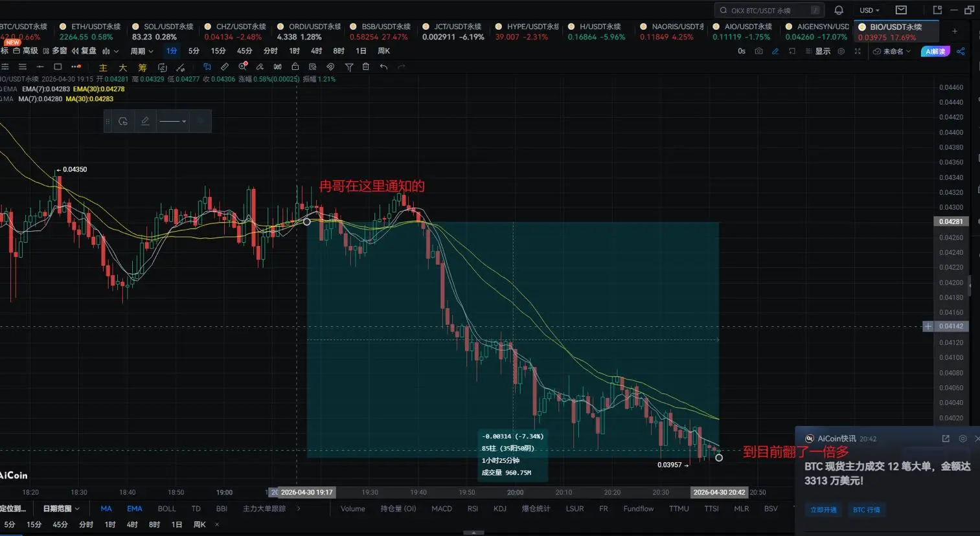Open the chart type candlestick dropdown
Screen dimensions: 980x536
click(x=111, y=51)
